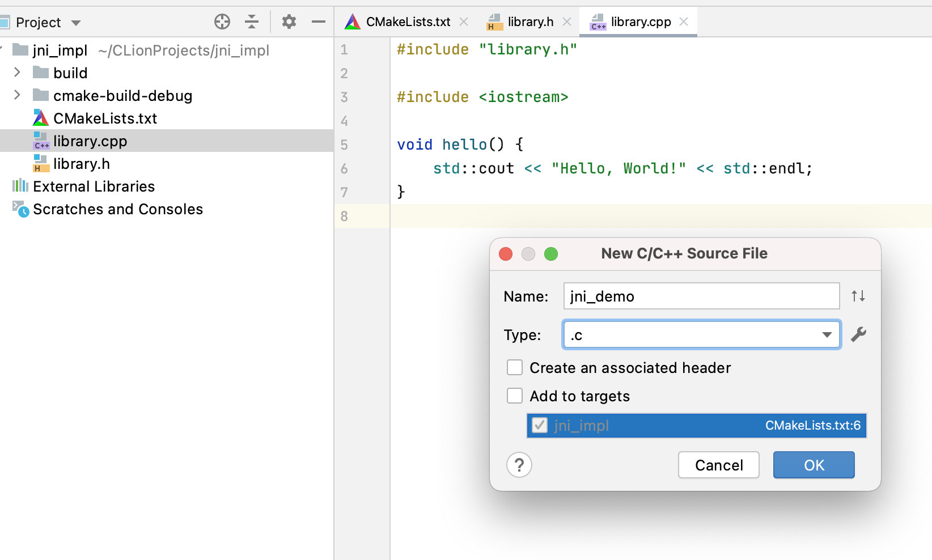This screenshot has width=932, height=560.
Task: Cancel the New Source File dialog
Action: pyautogui.click(x=718, y=465)
